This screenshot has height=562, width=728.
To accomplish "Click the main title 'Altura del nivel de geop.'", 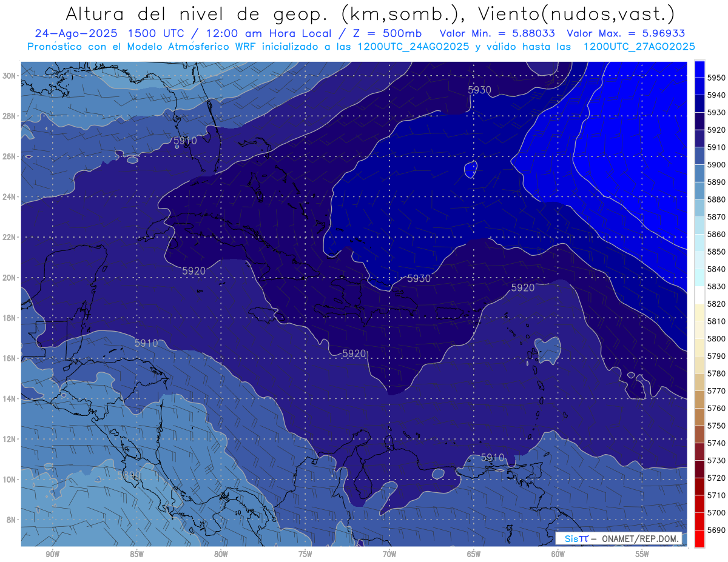I will pyautogui.click(x=197, y=13).
